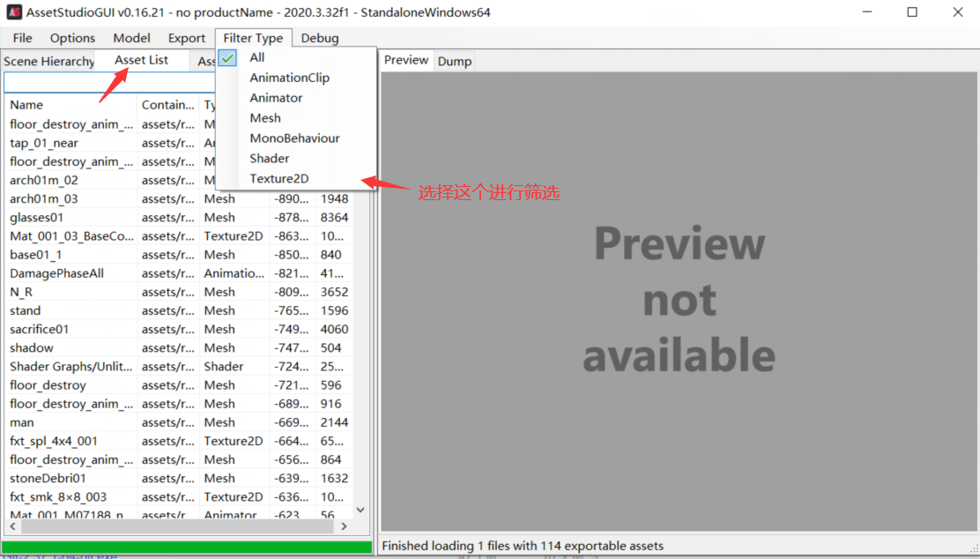The height and width of the screenshot is (559, 980).
Task: Open the Options menu
Action: coord(72,38)
